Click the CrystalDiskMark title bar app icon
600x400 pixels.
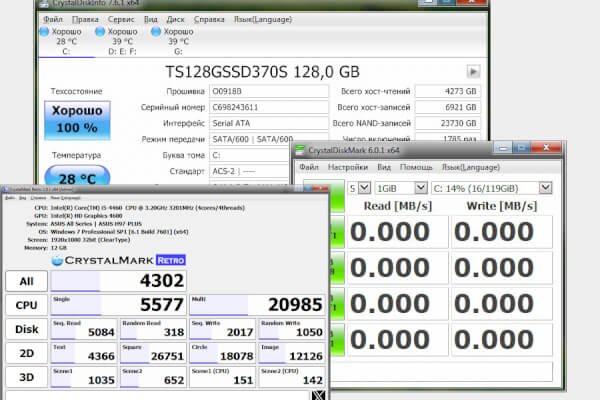coord(300,150)
